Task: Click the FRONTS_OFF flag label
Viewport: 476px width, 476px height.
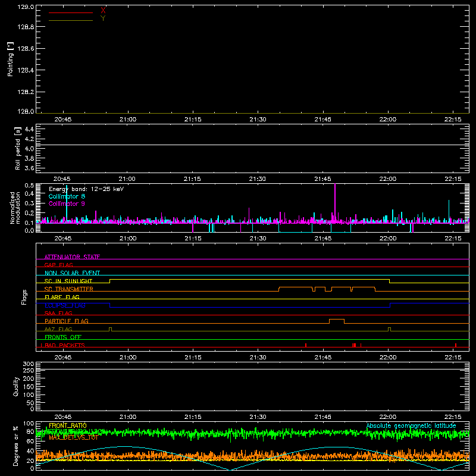Action: [x=63, y=337]
